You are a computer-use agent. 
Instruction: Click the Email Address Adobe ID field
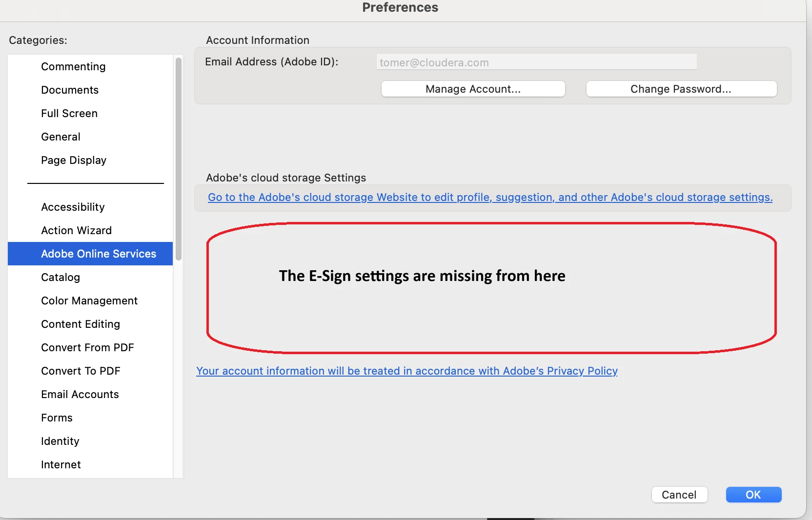point(536,62)
